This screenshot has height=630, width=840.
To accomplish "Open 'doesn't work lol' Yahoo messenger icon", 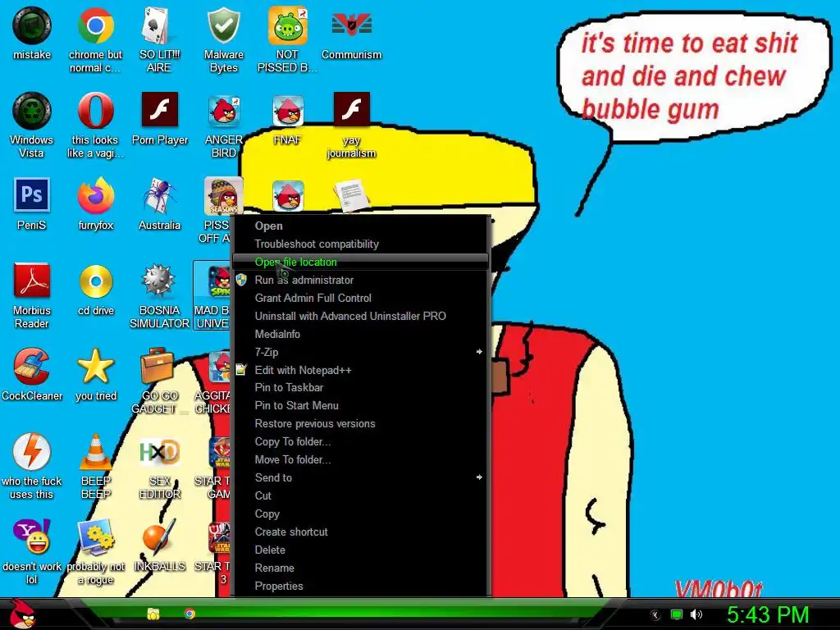I will (32, 551).
